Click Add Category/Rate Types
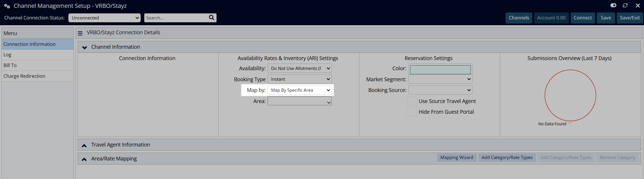Image resolution: width=644 pixels, height=179 pixels. click(507, 158)
